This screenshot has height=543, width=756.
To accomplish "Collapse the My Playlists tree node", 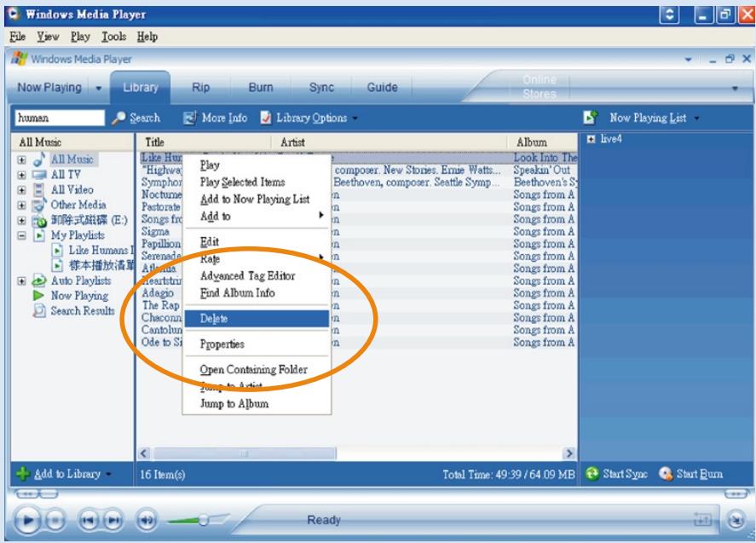I will click(21, 235).
